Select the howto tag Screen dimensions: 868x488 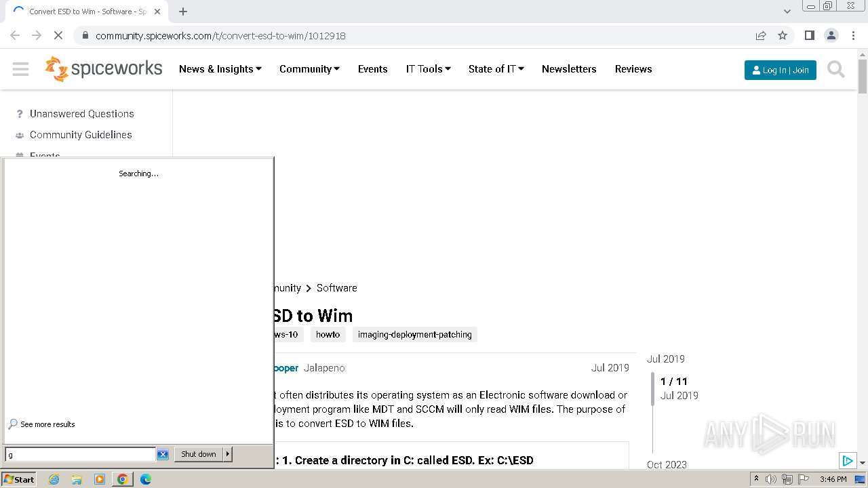click(x=328, y=334)
